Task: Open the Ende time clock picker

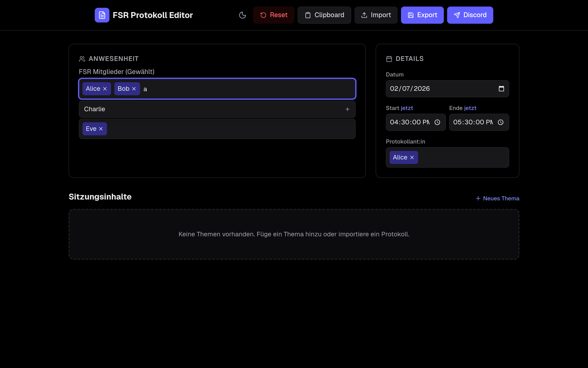Action: point(501,122)
